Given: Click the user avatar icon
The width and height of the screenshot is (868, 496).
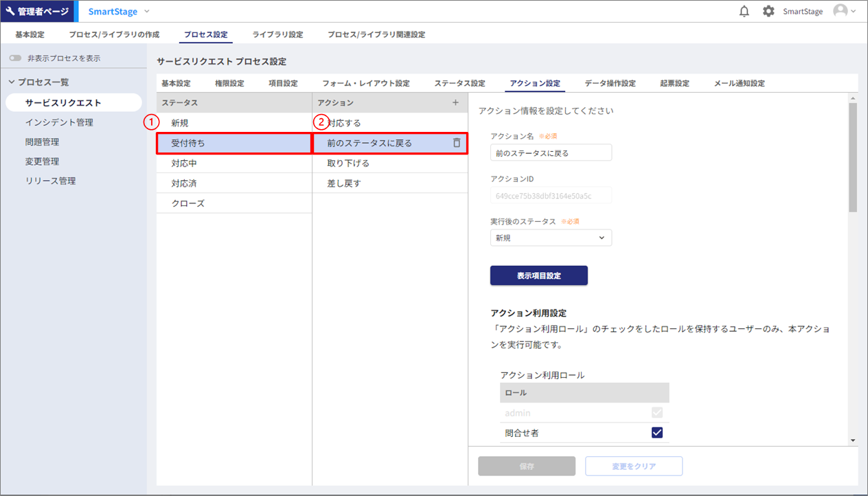Looking at the screenshot, I should point(840,12).
